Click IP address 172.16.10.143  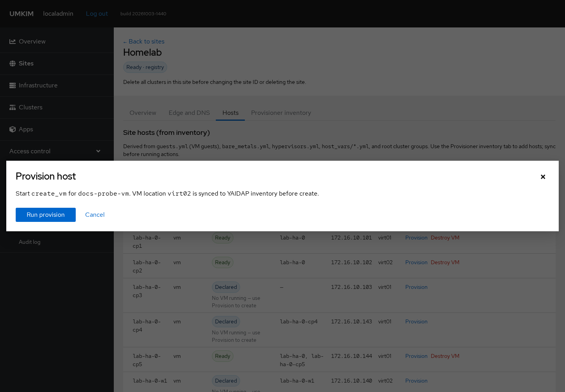pos(351,322)
